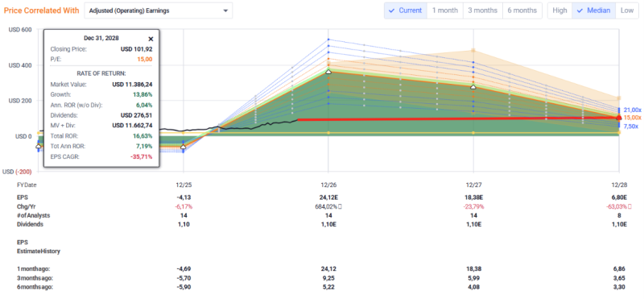Click the white triangle marker at 12/26

click(x=328, y=72)
